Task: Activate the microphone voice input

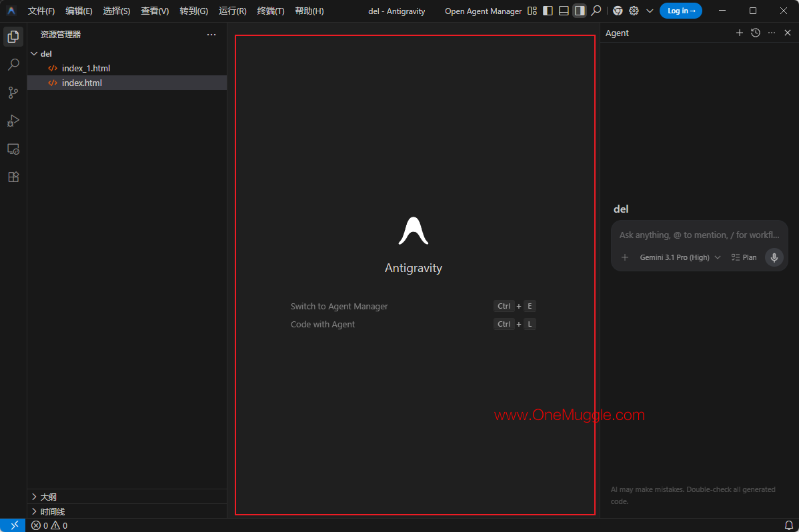Action: click(x=774, y=257)
